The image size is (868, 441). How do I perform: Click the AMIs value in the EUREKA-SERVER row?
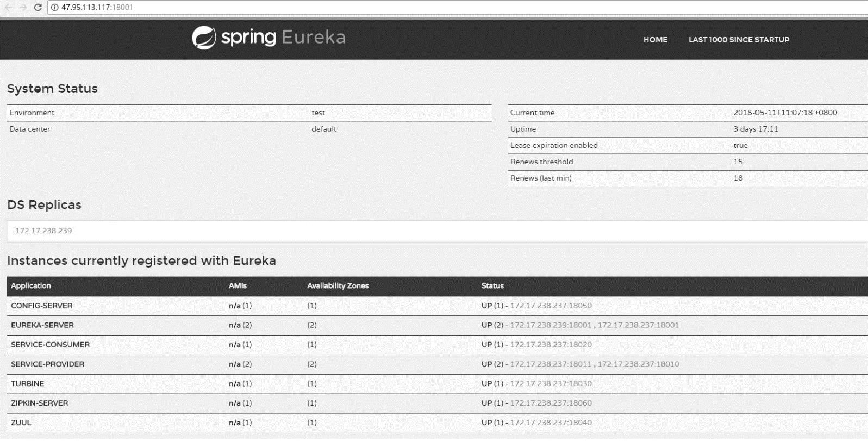(x=240, y=325)
